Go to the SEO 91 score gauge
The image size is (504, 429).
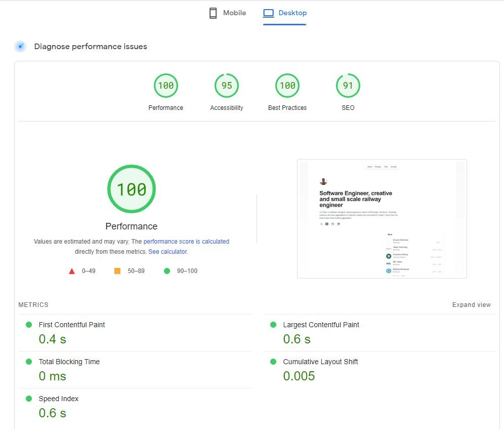point(348,86)
